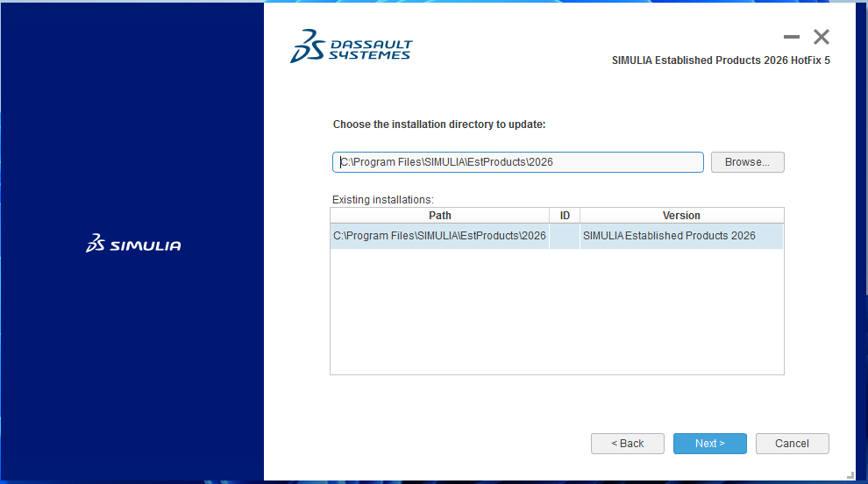Go back with the < Back button
Viewport: 868px width, 484px height.
click(627, 444)
